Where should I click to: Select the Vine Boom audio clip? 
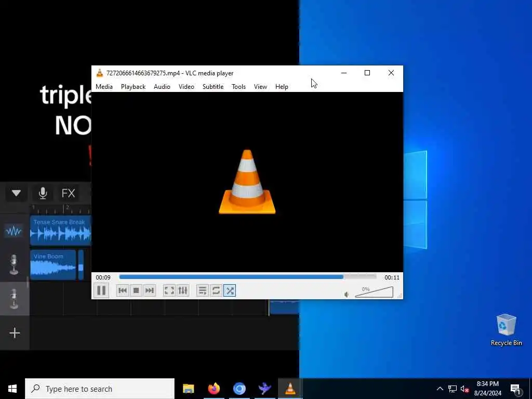click(x=53, y=265)
